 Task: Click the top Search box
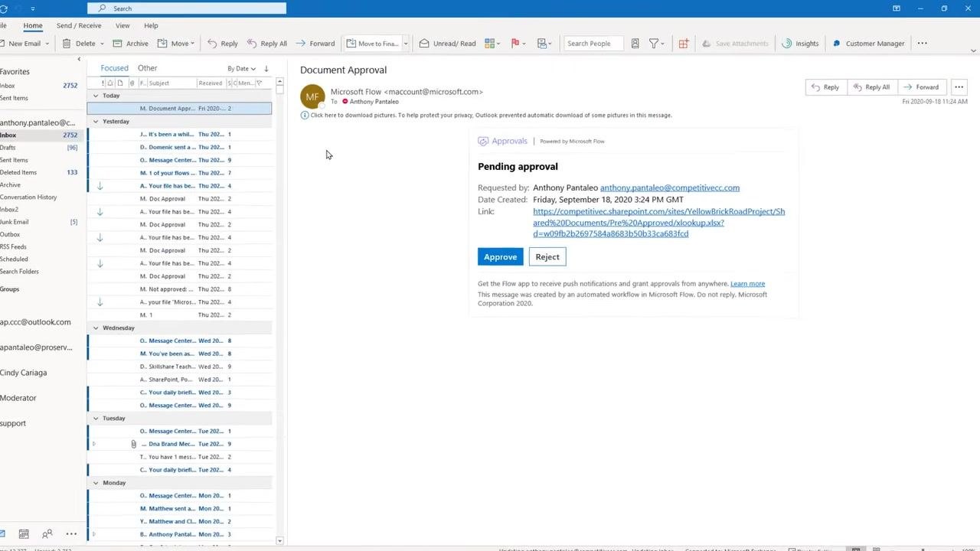coord(187,8)
